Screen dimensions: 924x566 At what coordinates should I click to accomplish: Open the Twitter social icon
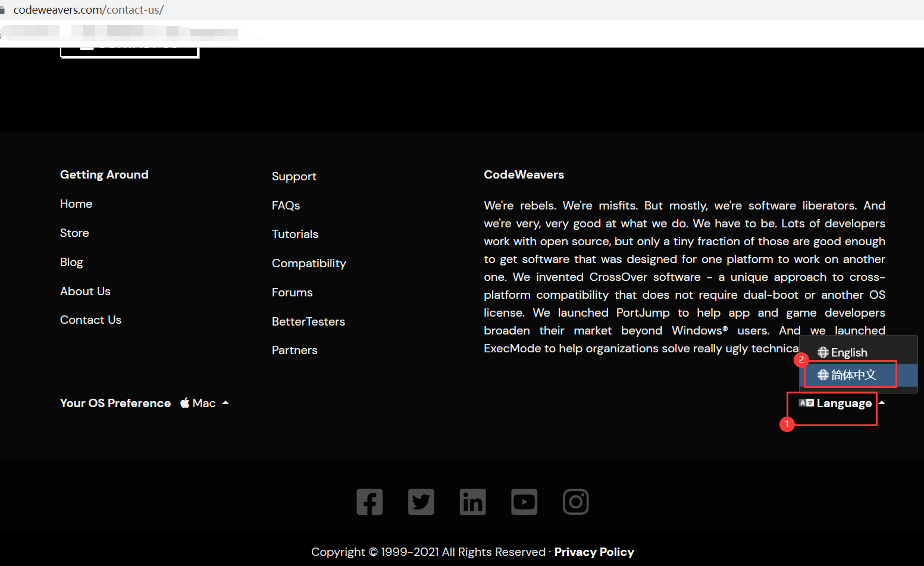[421, 502]
